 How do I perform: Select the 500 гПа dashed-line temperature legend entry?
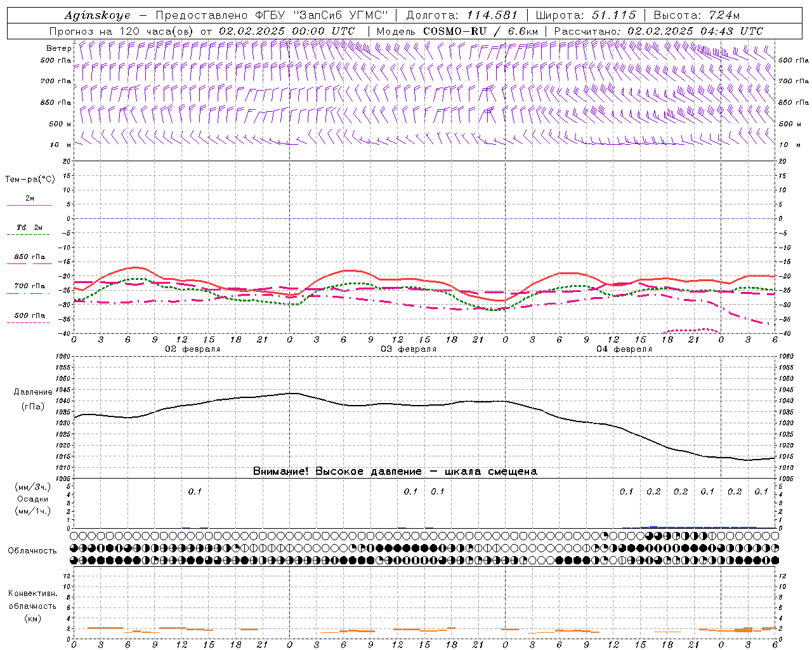(30, 315)
